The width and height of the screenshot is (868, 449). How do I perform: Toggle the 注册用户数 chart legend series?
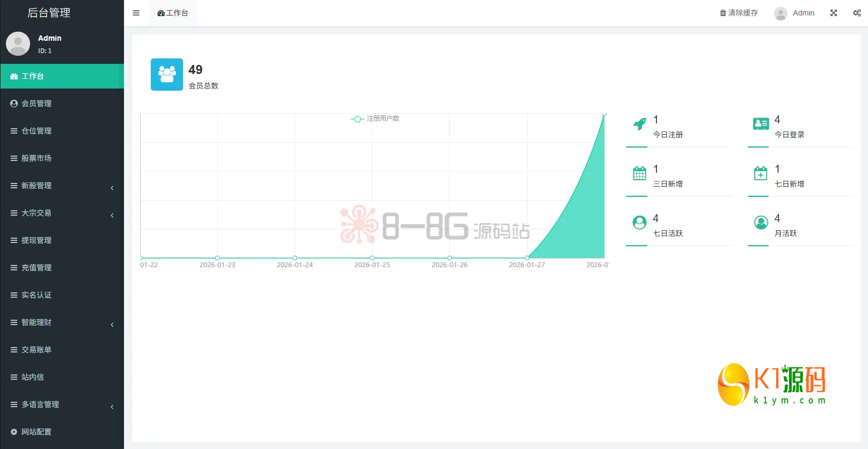[375, 119]
